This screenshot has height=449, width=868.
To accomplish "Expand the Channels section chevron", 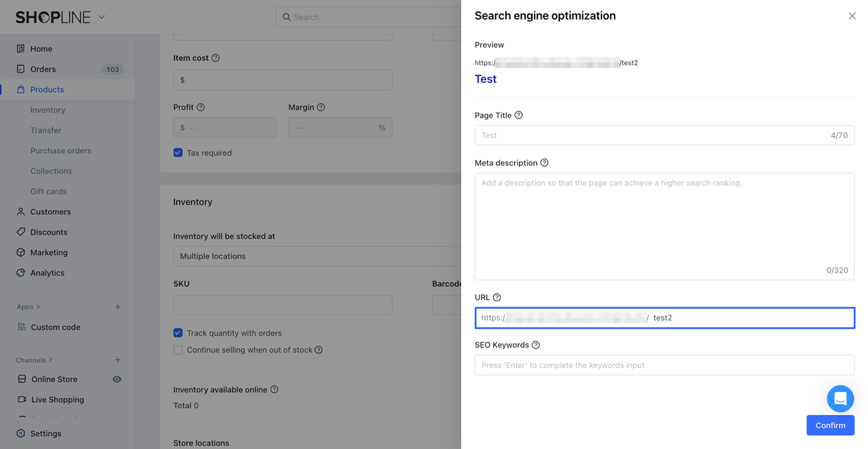I will click(x=50, y=360).
